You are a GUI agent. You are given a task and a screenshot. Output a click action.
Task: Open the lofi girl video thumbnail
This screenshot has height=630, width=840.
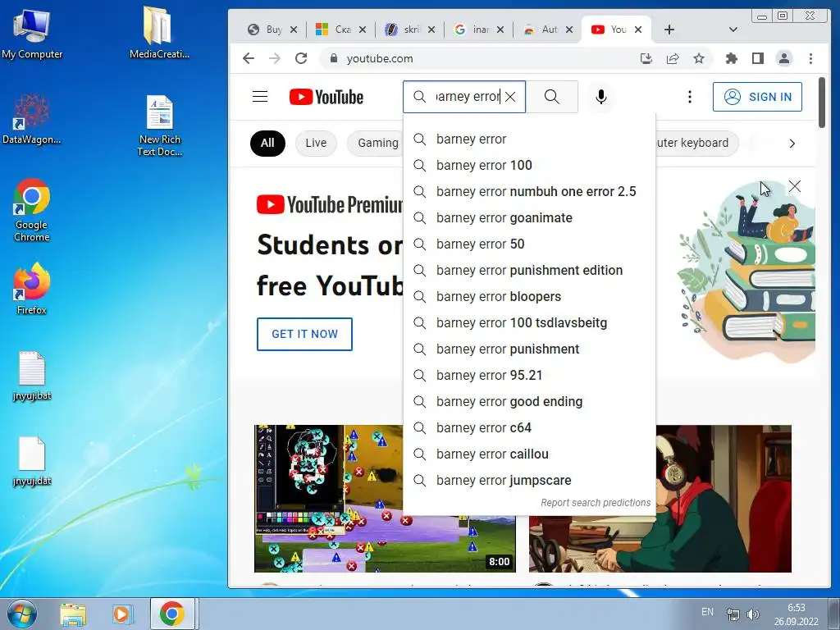[x=724, y=499]
